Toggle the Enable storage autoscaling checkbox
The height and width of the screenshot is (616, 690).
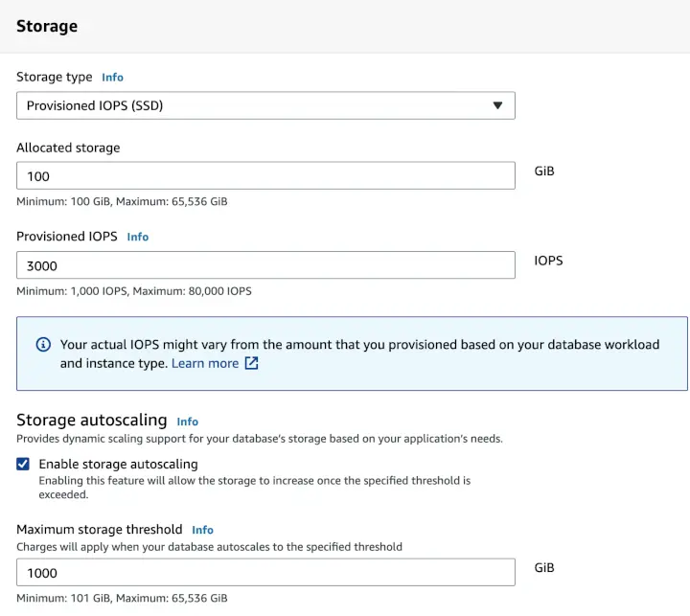tap(23, 464)
